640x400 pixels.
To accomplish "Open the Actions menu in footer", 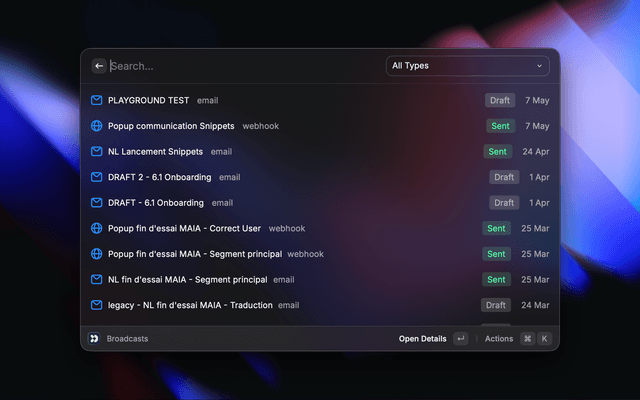I will click(x=499, y=339).
